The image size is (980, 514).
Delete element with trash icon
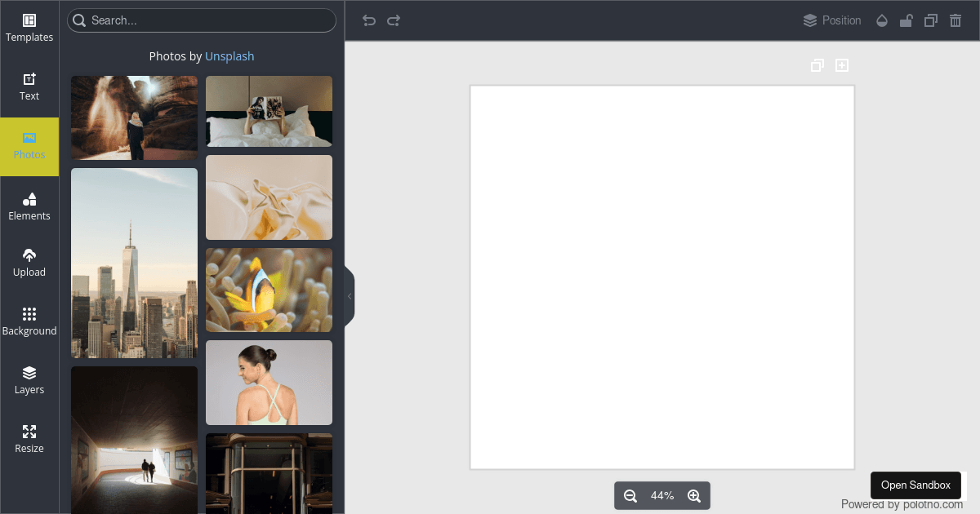point(955,20)
